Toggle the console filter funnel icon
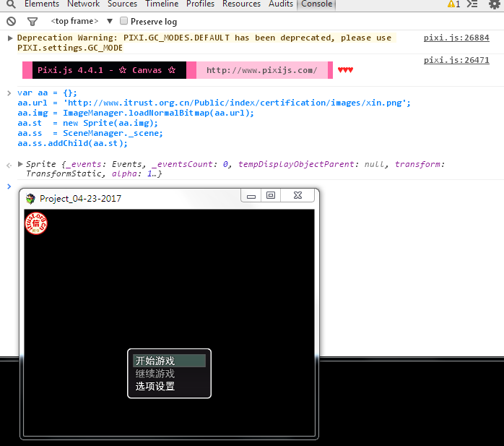This screenshot has width=504, height=446. tap(32, 22)
